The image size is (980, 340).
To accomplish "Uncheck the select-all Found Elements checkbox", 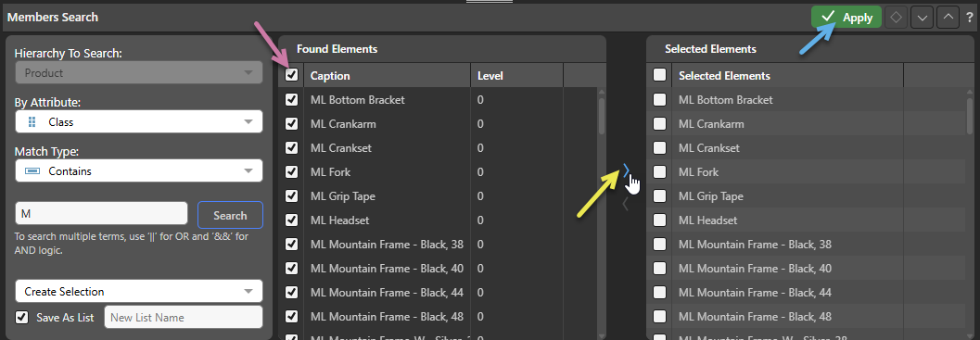I will point(291,75).
